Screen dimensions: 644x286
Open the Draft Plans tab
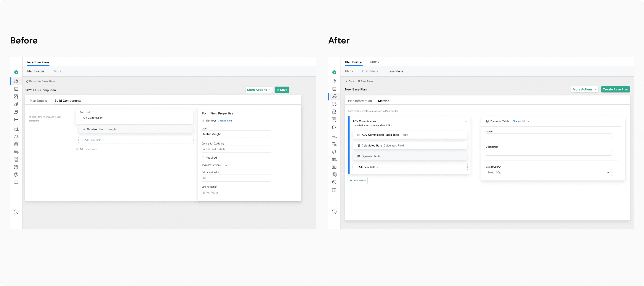(x=370, y=71)
